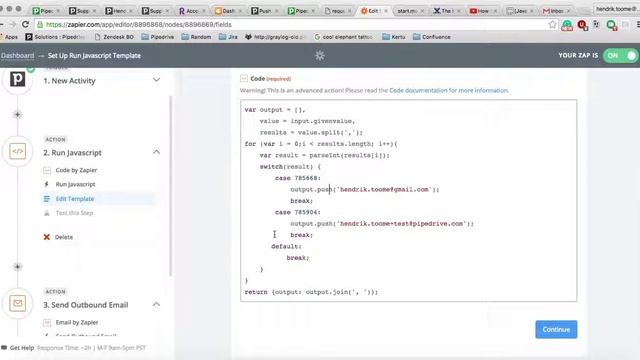The width and height of the screenshot is (640, 360).
Task: Open the Jira bookmarks folder
Action: [x=228, y=37]
